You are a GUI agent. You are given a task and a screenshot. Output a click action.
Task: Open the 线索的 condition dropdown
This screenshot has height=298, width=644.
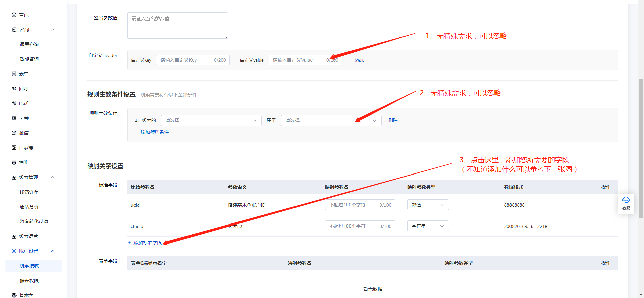coord(211,120)
